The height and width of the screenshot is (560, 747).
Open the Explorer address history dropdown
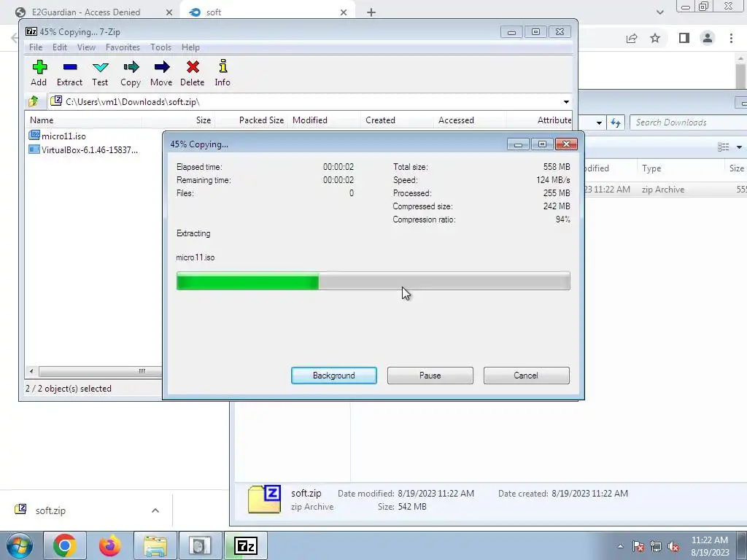coord(599,122)
